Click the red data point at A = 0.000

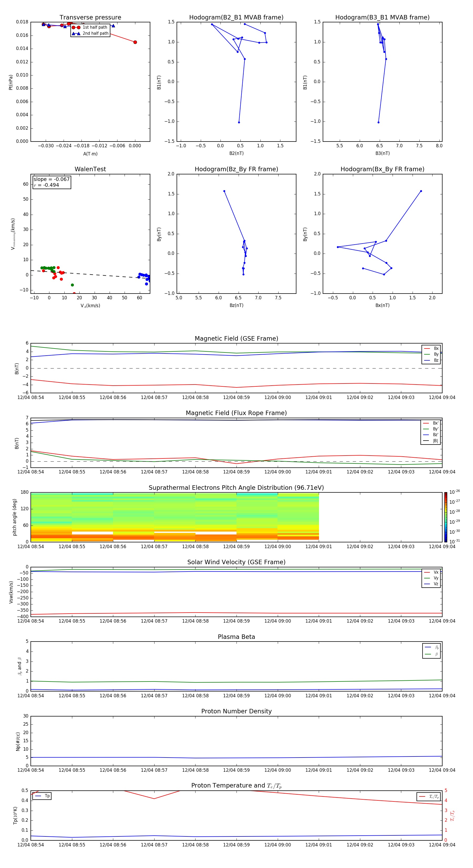pyautogui.click(x=135, y=42)
